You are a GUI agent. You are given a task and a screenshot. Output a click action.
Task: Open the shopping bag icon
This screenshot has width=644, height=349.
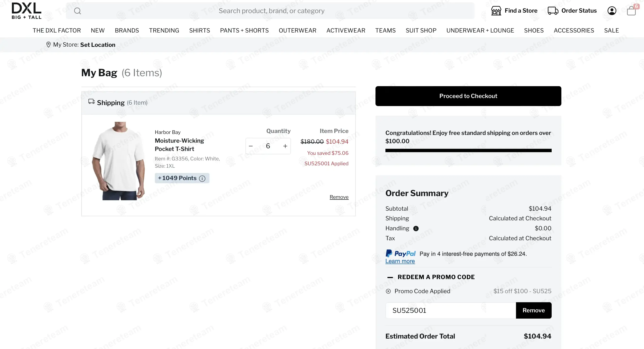click(631, 11)
